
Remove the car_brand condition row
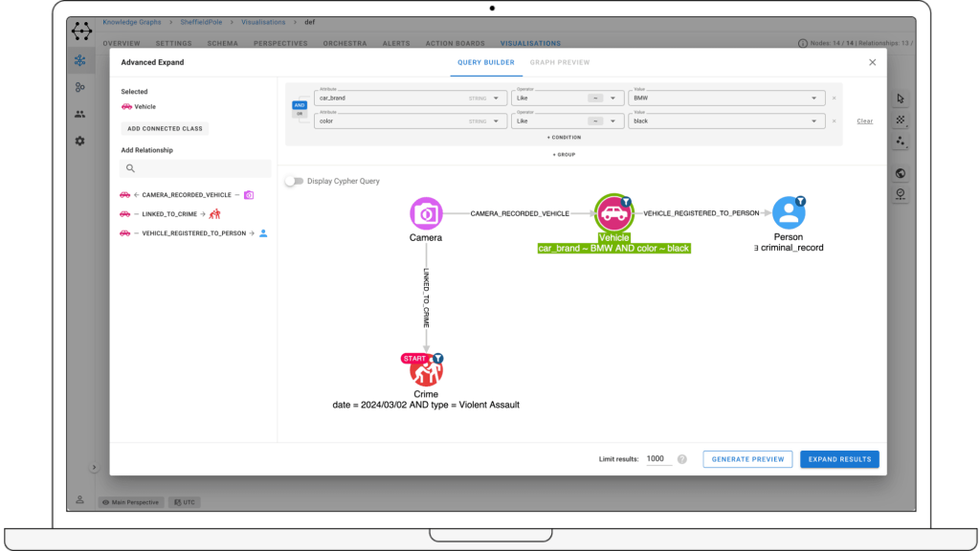(x=834, y=99)
